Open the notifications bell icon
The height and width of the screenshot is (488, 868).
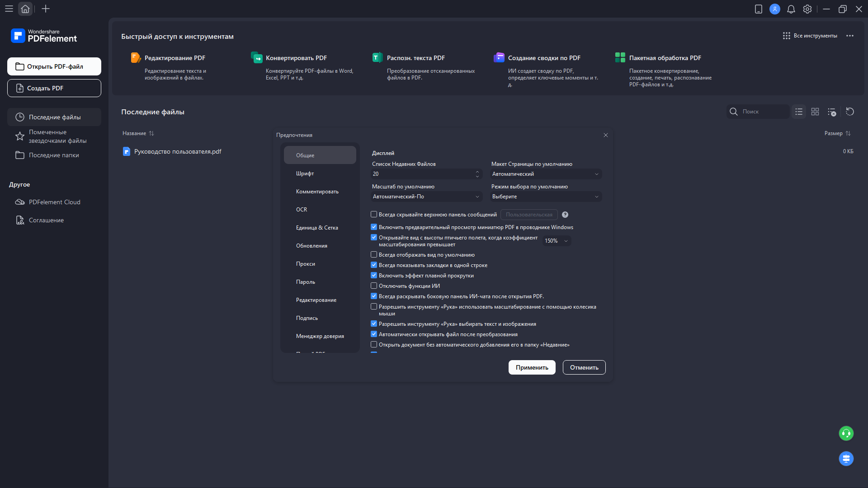791,9
